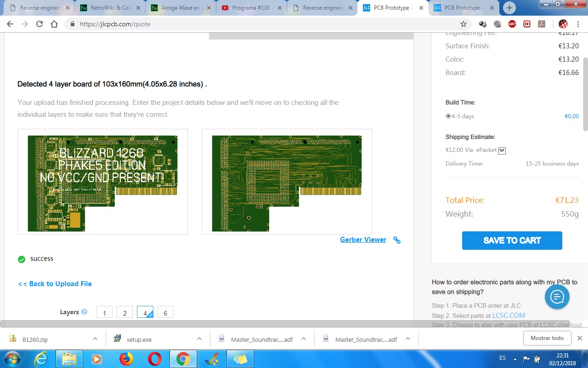The width and height of the screenshot is (588, 368).
Task: Go back to Upload File
Action: [55, 284]
